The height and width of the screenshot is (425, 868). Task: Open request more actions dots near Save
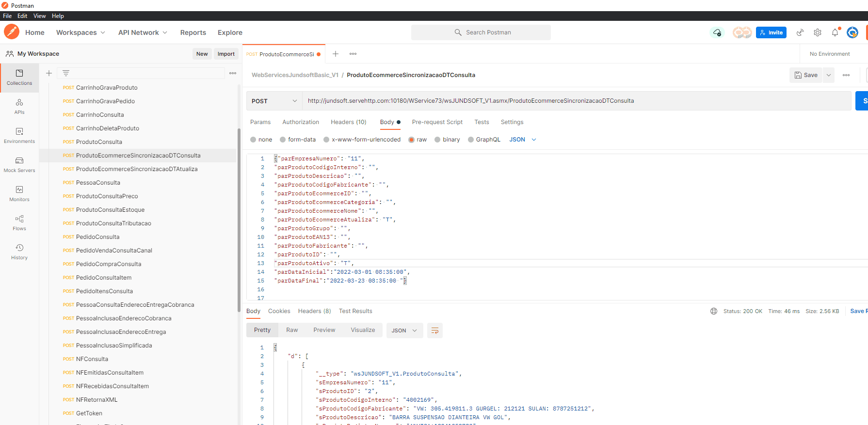(846, 75)
